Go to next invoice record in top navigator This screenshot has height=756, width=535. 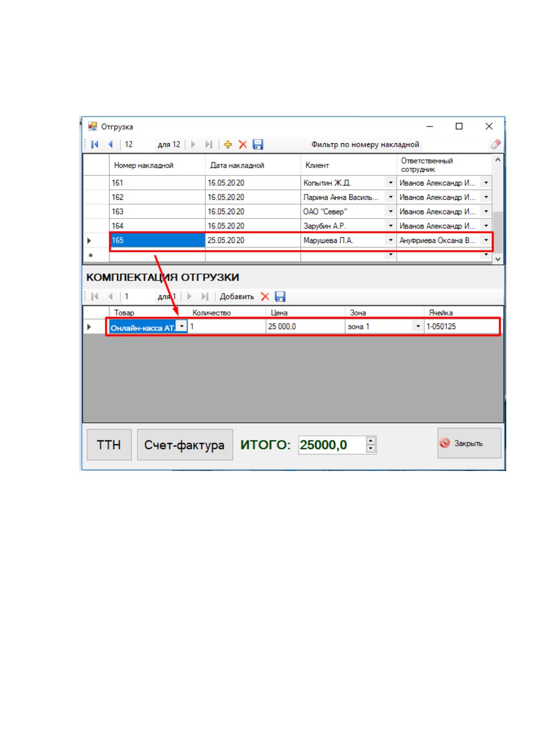tap(193, 145)
